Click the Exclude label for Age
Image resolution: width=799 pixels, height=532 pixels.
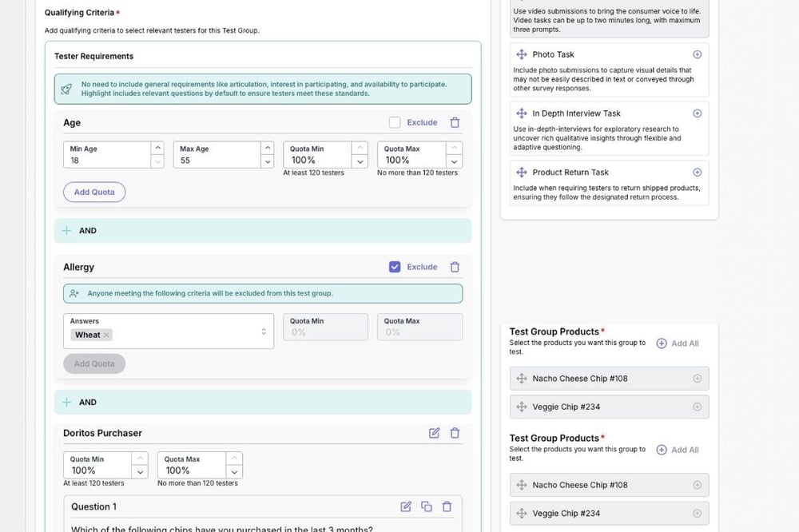pyautogui.click(x=422, y=122)
